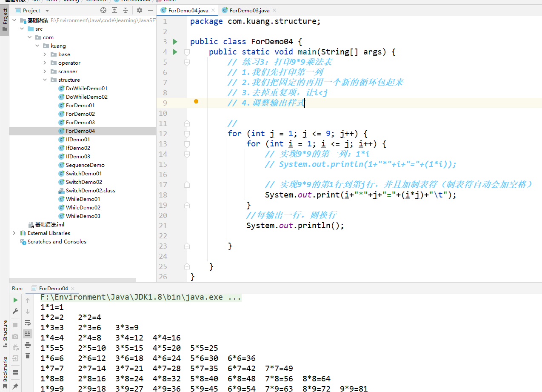
Task: Expand the base package
Action: tap(45, 54)
